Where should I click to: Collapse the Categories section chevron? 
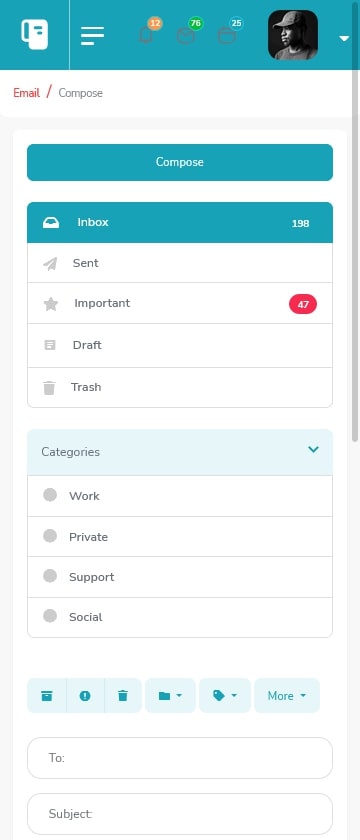313,449
